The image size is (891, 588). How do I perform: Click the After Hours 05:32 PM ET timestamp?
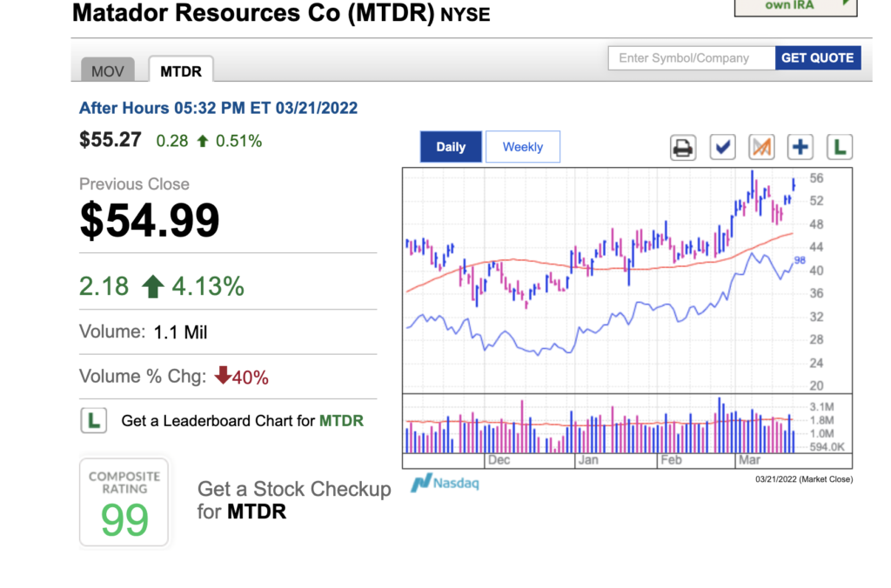coord(218,108)
